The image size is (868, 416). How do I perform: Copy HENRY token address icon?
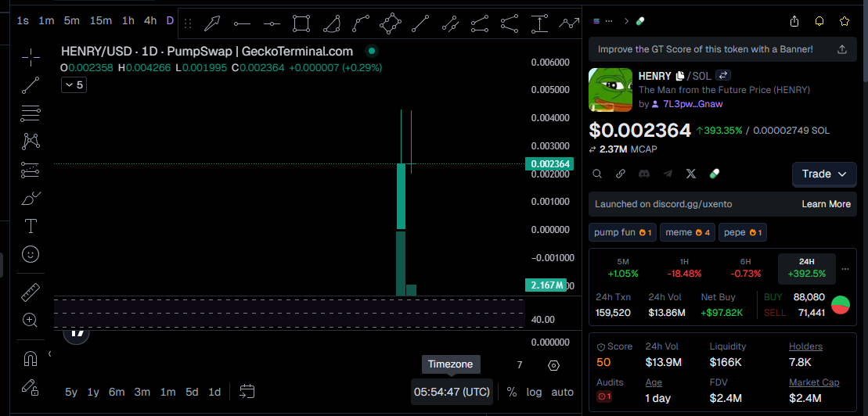(x=680, y=76)
